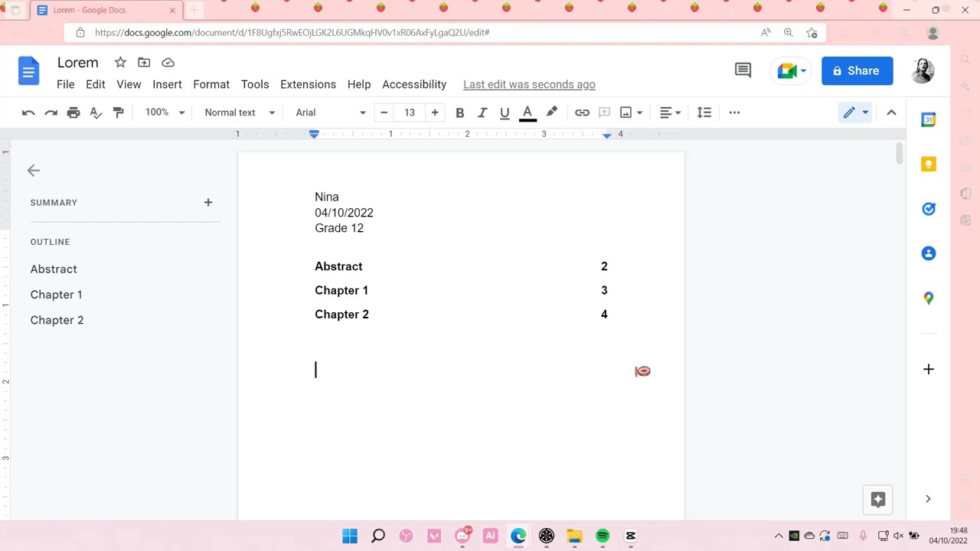This screenshot has width=980, height=551.
Task: Click the blue Share button
Action: 857,70
